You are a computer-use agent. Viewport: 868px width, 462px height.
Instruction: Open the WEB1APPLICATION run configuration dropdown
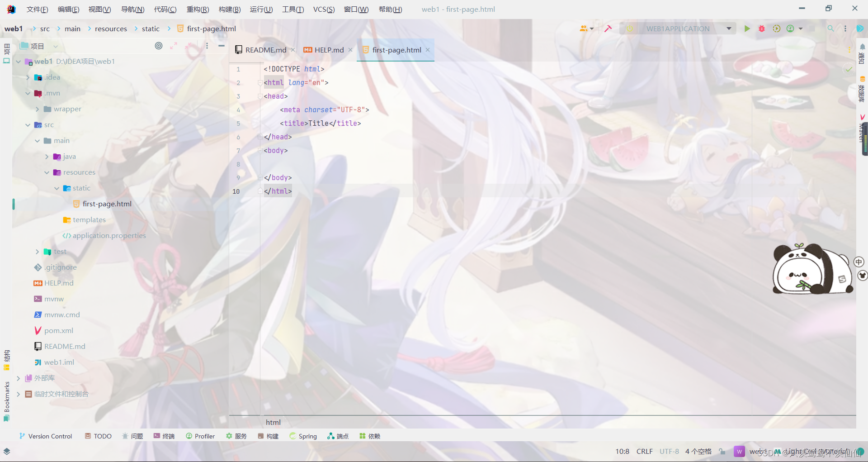coord(678,29)
